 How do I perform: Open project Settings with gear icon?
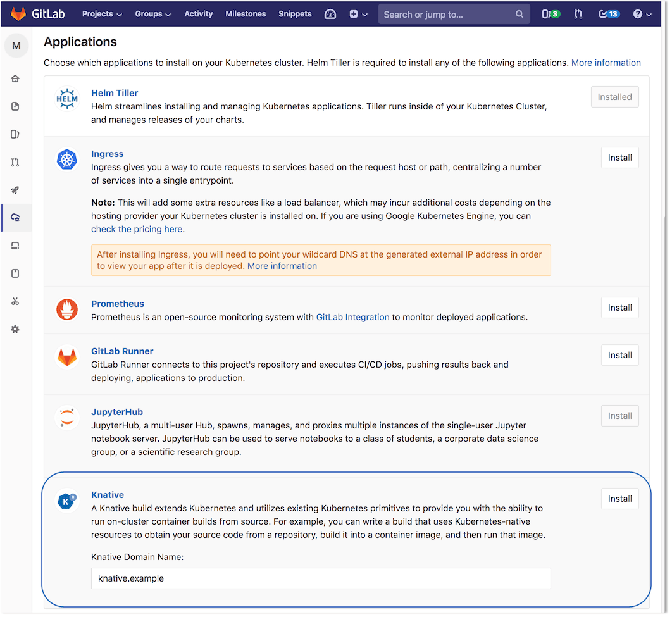(x=15, y=328)
